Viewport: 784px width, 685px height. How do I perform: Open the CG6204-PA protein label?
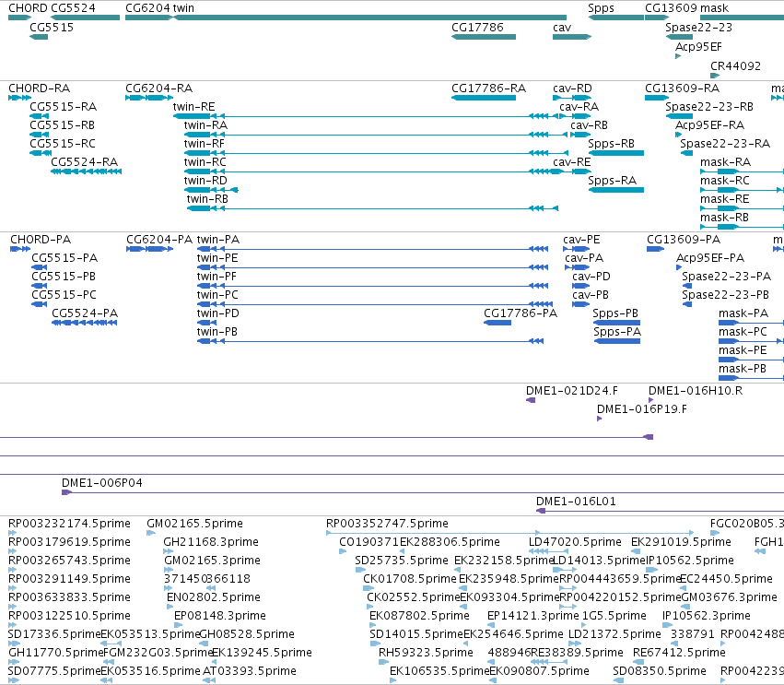coord(159,239)
